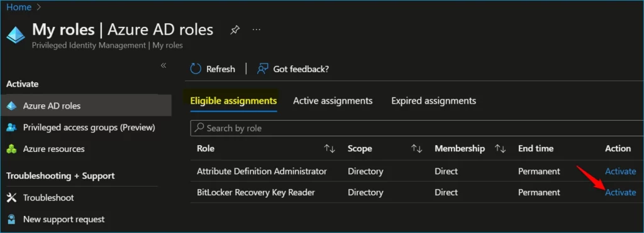This screenshot has width=644, height=233.
Task: Click the Activate section heading
Action: tap(22, 84)
